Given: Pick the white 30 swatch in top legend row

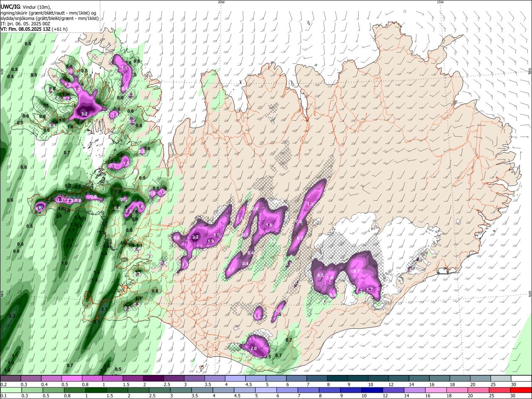Looking at the screenshot, I should point(520,379).
